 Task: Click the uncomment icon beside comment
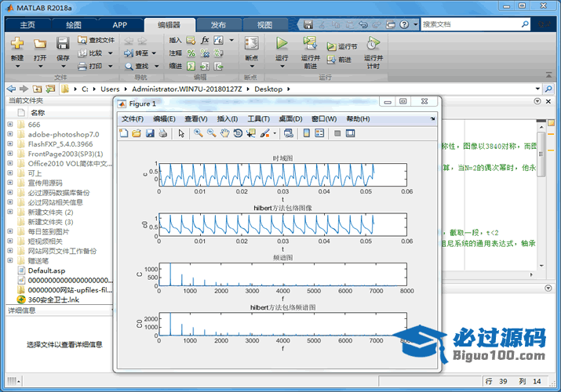[x=205, y=53]
